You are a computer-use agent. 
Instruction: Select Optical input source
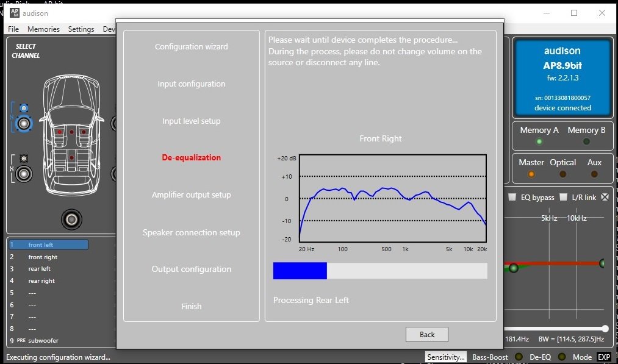(563, 174)
